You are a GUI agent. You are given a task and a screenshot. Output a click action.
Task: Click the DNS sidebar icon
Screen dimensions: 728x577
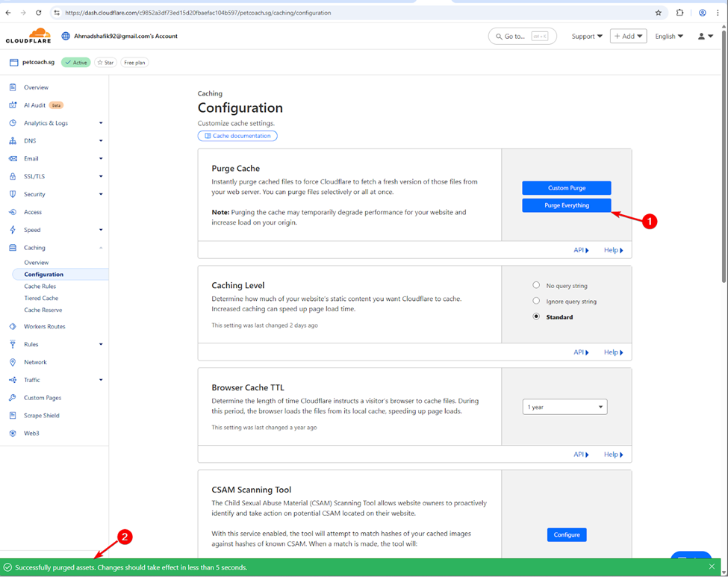[x=13, y=140]
